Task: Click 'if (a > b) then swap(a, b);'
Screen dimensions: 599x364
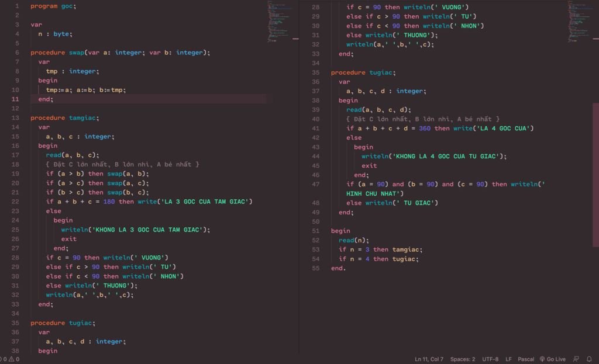Action: [x=98, y=174]
